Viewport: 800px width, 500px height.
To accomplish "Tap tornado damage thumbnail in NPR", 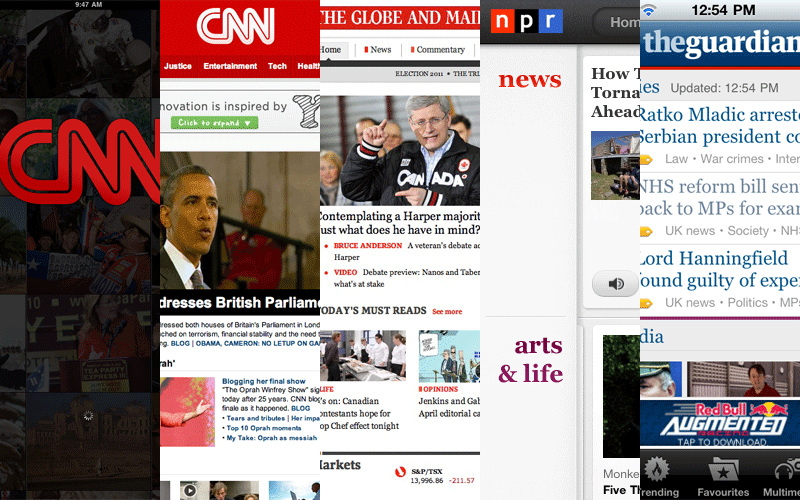I will [615, 165].
